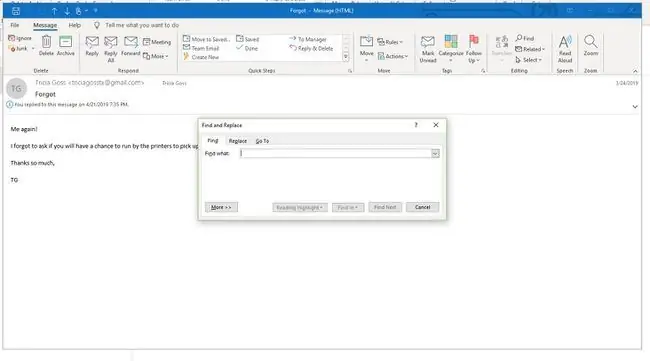
Task: Open the Help ribbon tab
Action: click(75, 25)
